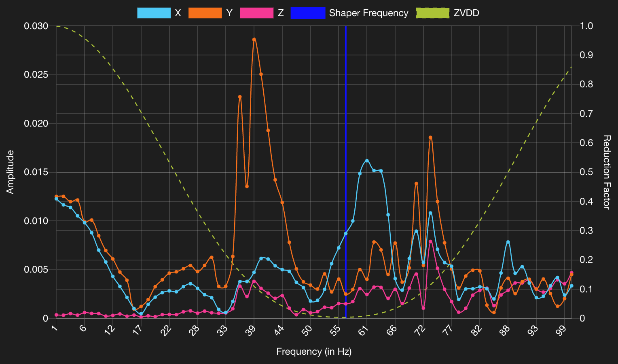Click the 0.025 amplitude axis label
This screenshot has width=618, height=364.
36,75
